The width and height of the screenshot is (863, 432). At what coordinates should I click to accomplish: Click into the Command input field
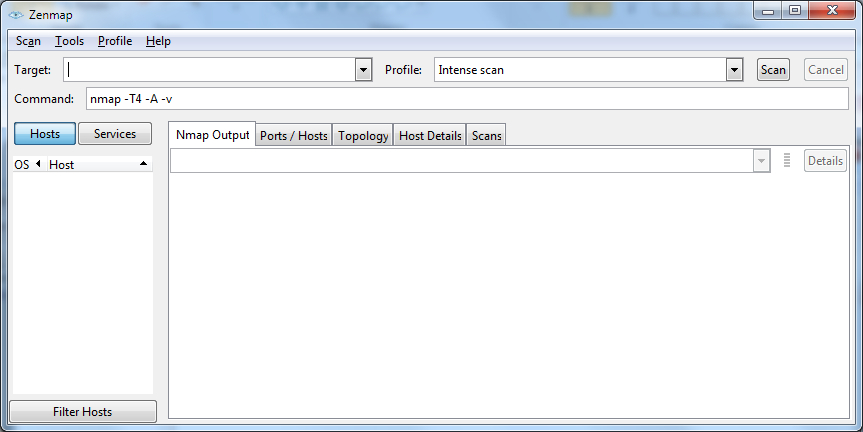[x=468, y=99]
